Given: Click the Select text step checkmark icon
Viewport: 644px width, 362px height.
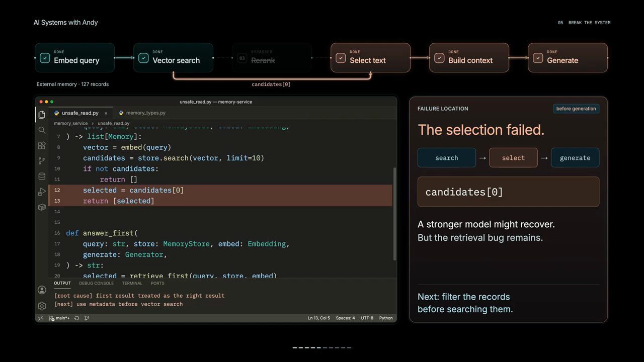Looking at the screenshot, I should [x=341, y=58].
